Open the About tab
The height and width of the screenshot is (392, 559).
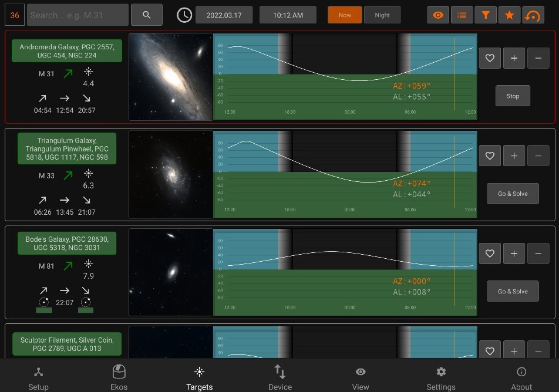[x=521, y=378]
